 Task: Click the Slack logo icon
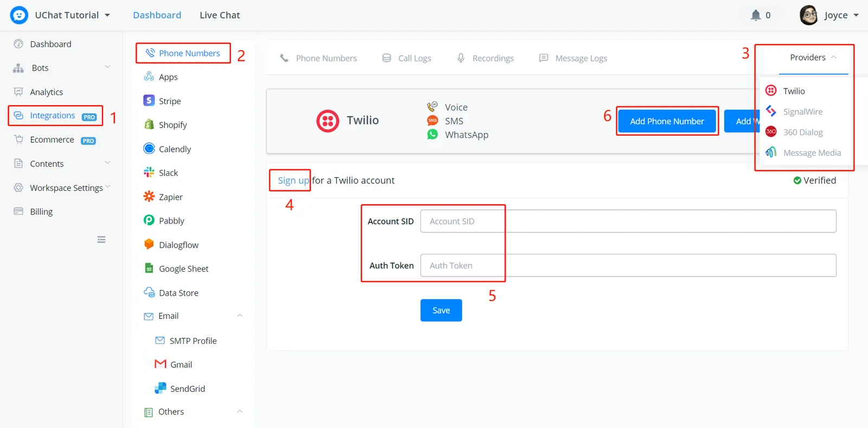tap(149, 173)
